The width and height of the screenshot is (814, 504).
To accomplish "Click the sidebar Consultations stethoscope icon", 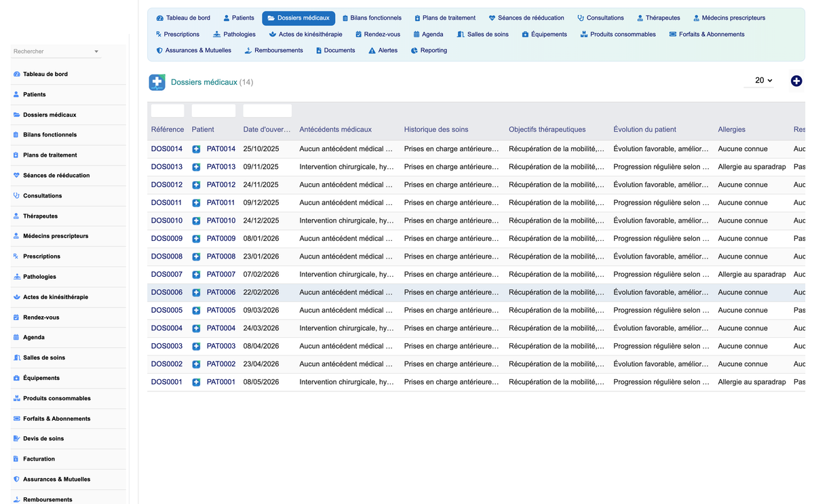I will click(x=16, y=195).
